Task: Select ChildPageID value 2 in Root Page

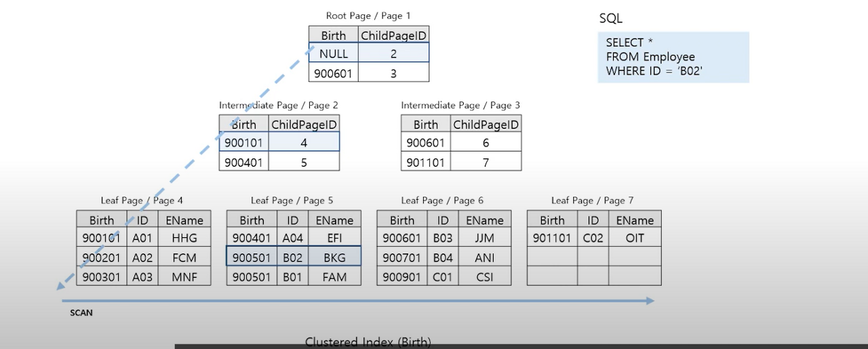Action: [x=393, y=54]
